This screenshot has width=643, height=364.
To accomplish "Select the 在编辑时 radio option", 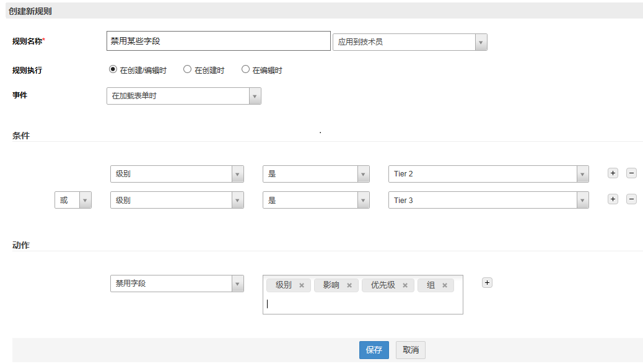I will tap(245, 70).
